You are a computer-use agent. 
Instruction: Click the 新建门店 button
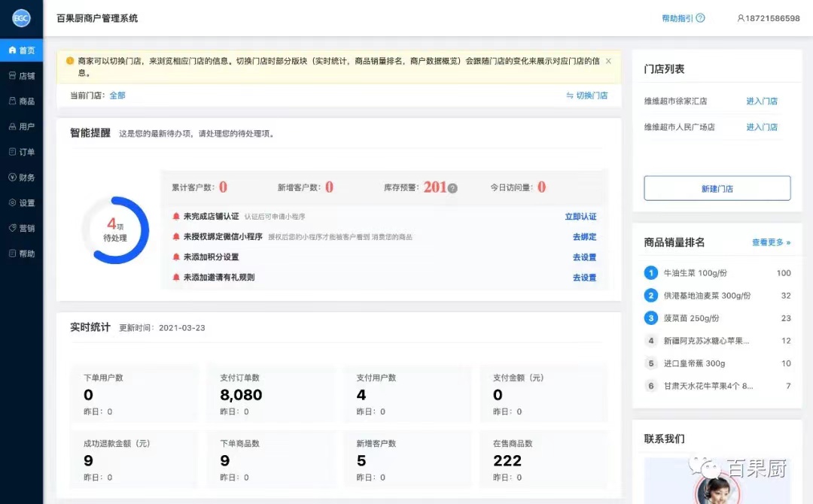(x=717, y=188)
